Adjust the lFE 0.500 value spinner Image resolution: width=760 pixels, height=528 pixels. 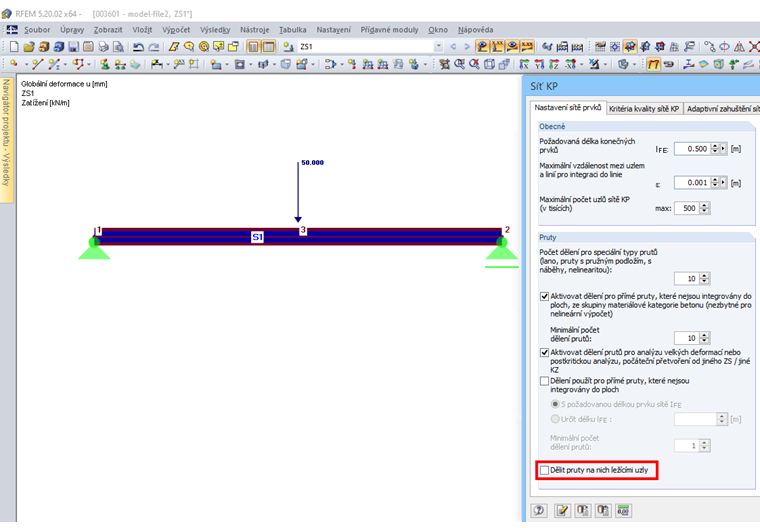714,149
